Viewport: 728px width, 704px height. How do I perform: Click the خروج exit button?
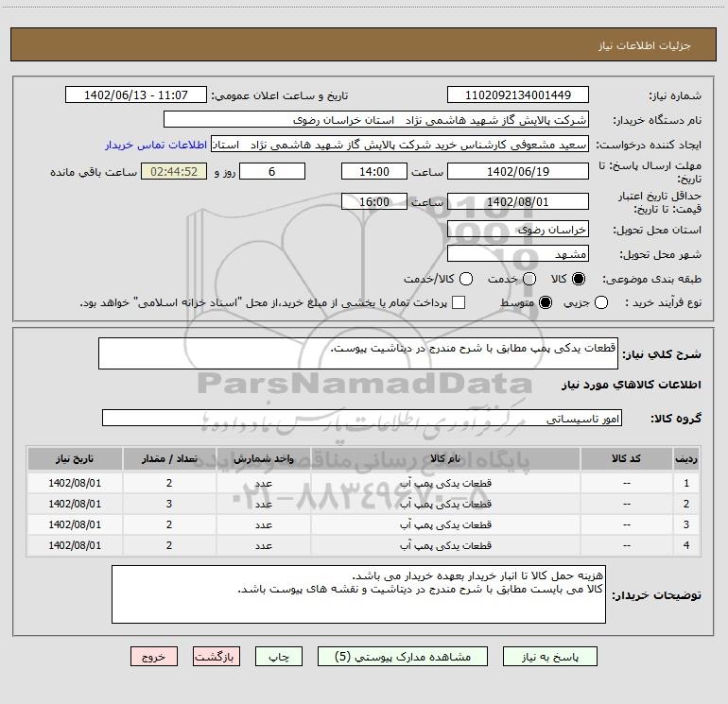pyautogui.click(x=154, y=657)
